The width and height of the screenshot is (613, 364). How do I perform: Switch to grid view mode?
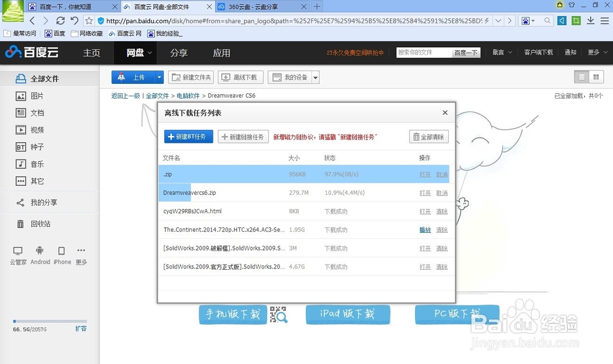[x=596, y=77]
